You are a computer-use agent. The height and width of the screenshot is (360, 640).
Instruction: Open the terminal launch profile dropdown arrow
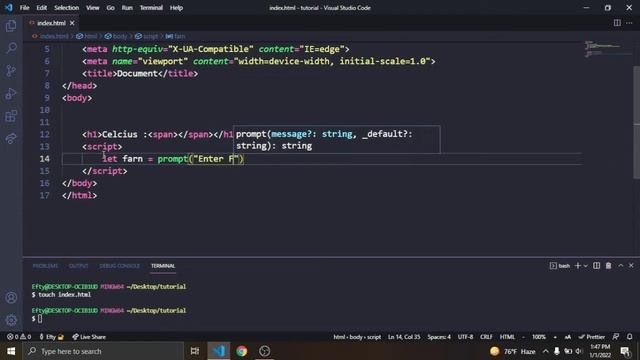point(585,266)
